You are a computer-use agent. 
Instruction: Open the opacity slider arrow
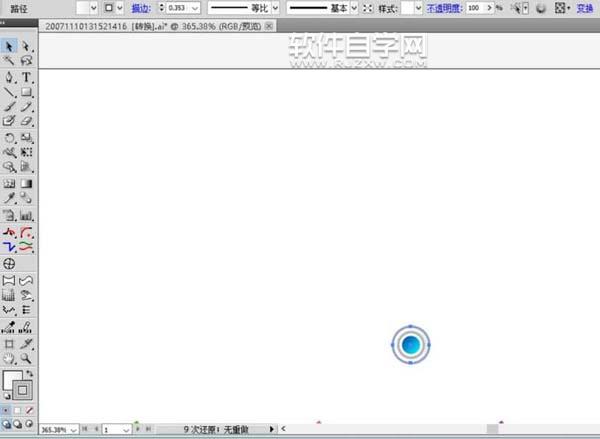[489, 8]
